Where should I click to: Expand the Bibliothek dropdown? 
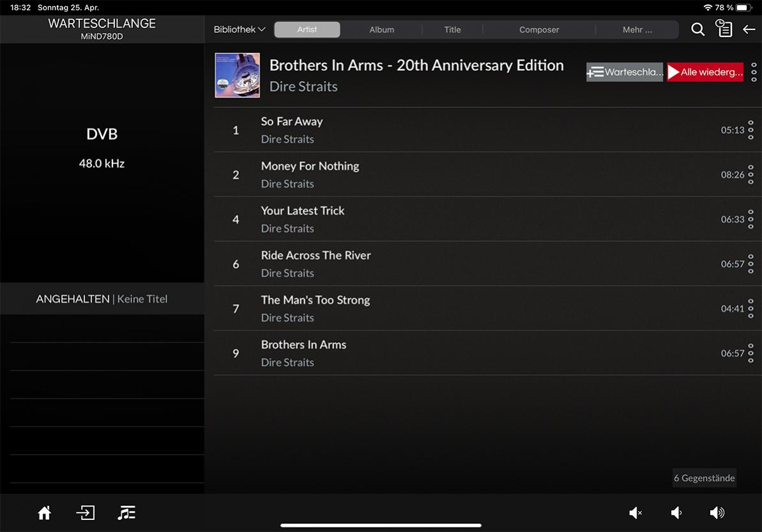tap(240, 29)
